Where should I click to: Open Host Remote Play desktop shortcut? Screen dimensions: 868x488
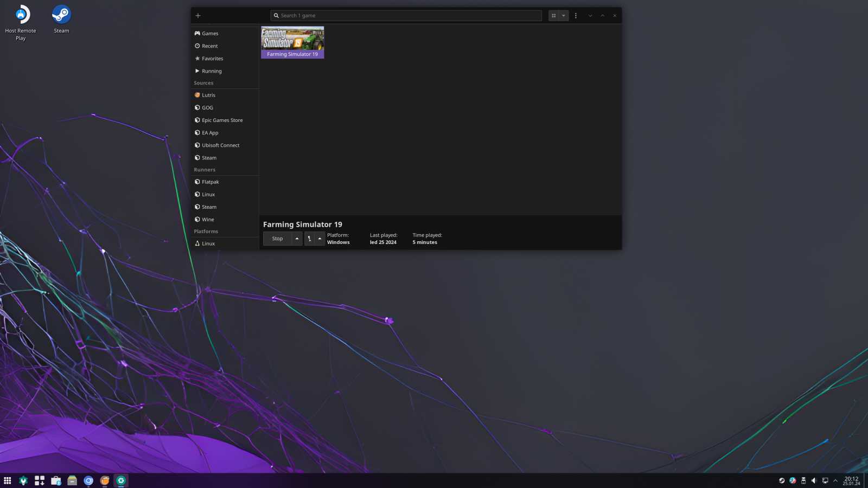point(21,22)
